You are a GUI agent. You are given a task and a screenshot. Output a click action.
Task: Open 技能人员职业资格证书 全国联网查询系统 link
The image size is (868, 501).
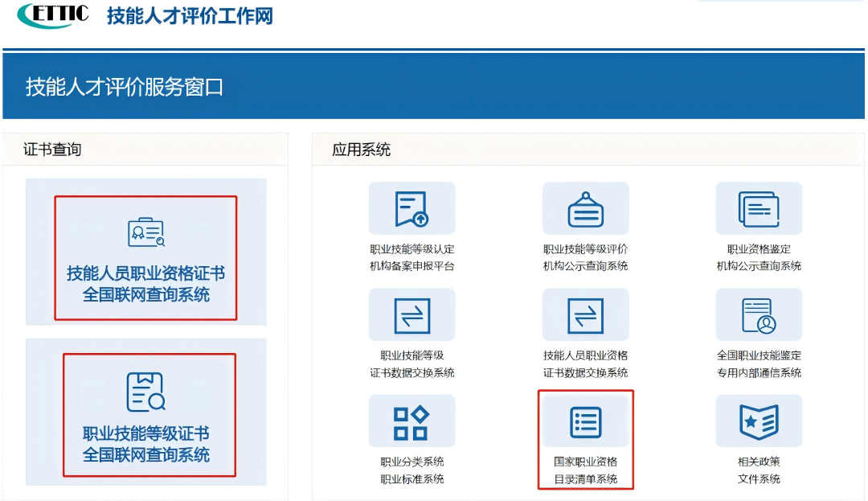[x=146, y=283]
